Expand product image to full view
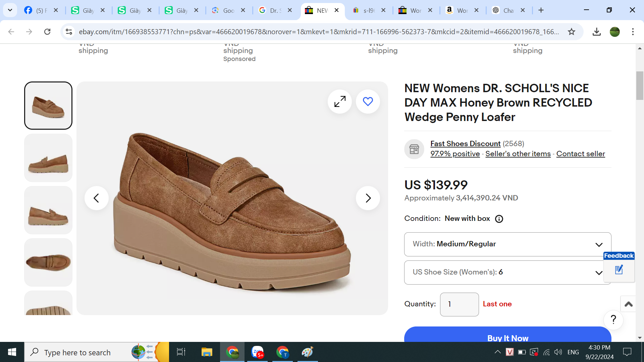The height and width of the screenshot is (362, 644). coord(340,102)
